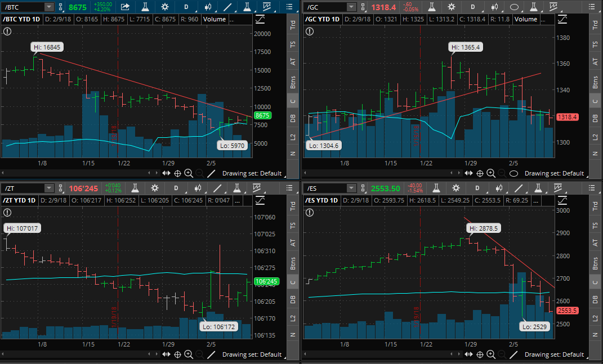Click the price scale icon on /GC chart

coord(562,19)
